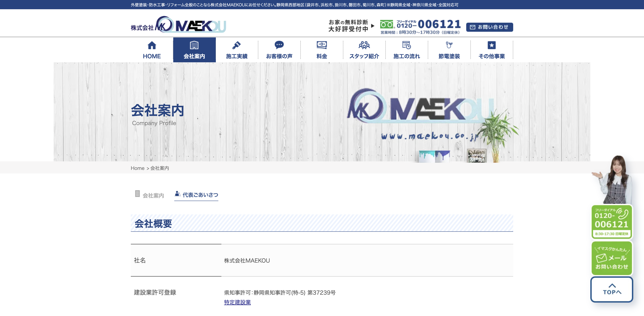Open the floating メールお問い合わせ banner
Image resolution: width=644 pixels, height=316 pixels.
coord(611,258)
